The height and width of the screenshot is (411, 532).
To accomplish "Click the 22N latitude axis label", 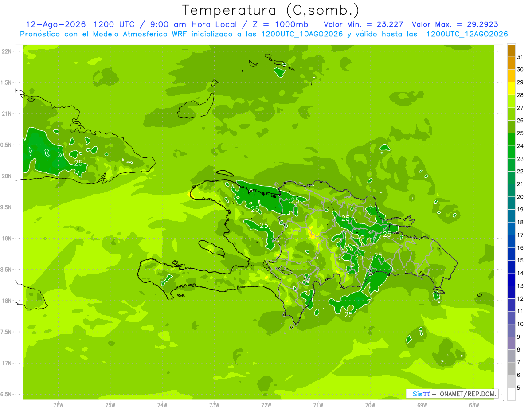I will (x=7, y=51).
